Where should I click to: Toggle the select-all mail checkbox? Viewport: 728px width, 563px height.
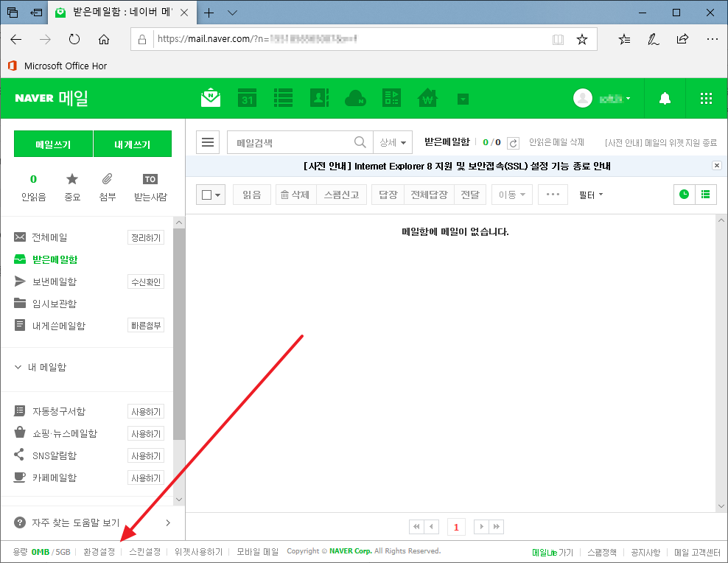(x=207, y=195)
